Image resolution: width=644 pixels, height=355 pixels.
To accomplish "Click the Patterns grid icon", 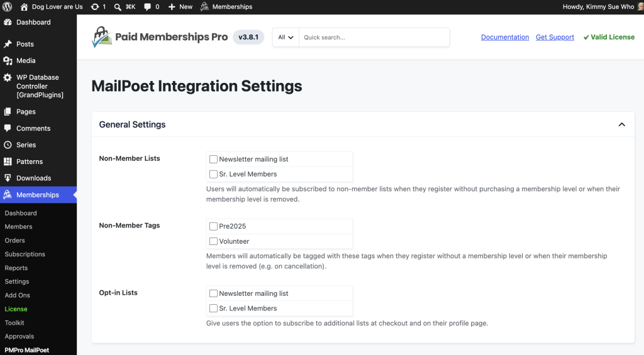I will click(8, 161).
